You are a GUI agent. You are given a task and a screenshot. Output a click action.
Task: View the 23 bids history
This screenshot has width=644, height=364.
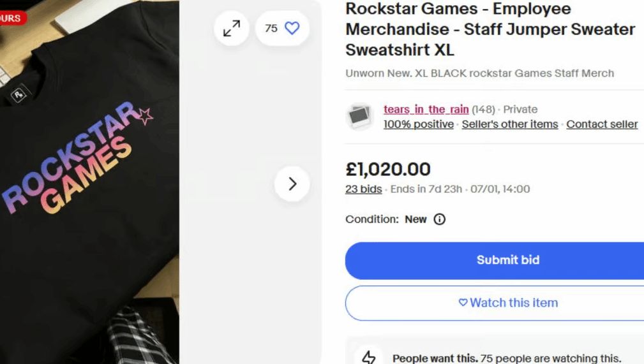(363, 189)
